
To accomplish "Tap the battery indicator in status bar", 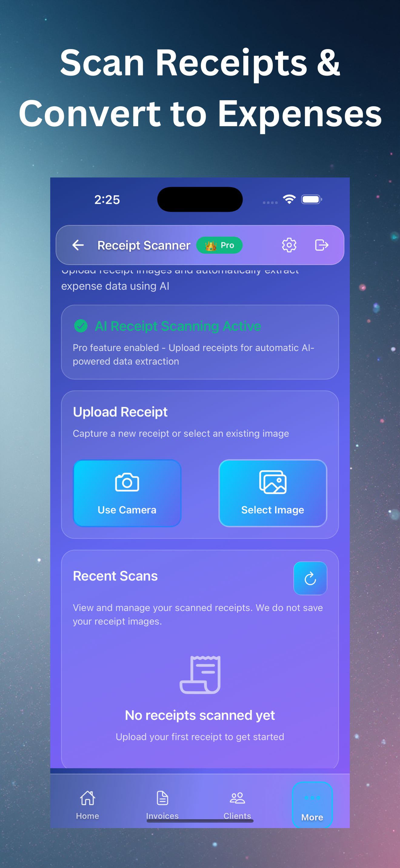I will 312,199.
